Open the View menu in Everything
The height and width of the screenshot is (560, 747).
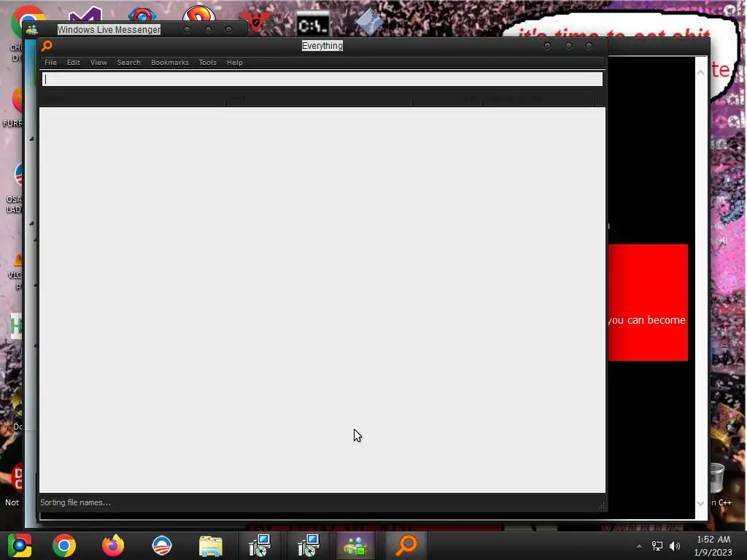pyautogui.click(x=98, y=63)
